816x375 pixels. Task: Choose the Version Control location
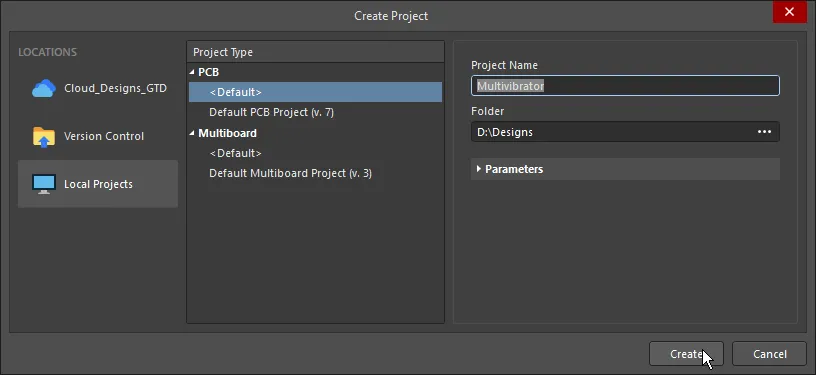click(x=98, y=136)
